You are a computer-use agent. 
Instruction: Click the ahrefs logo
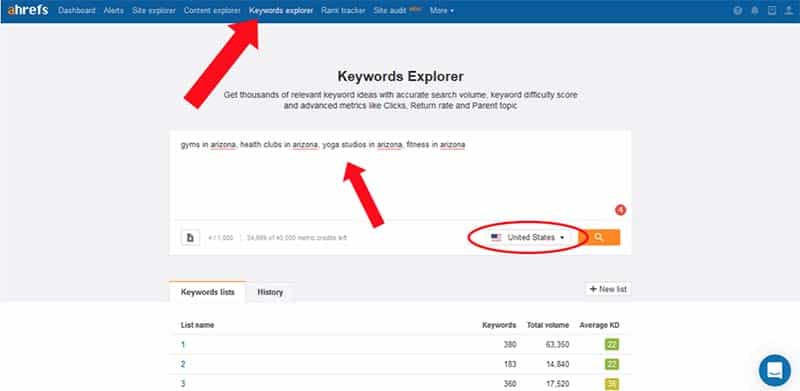[x=28, y=10]
